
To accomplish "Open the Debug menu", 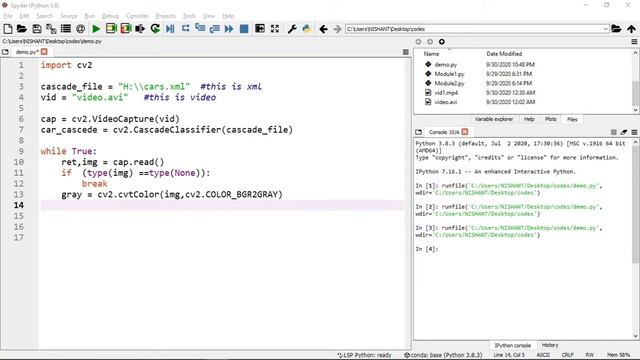I will [110, 16].
